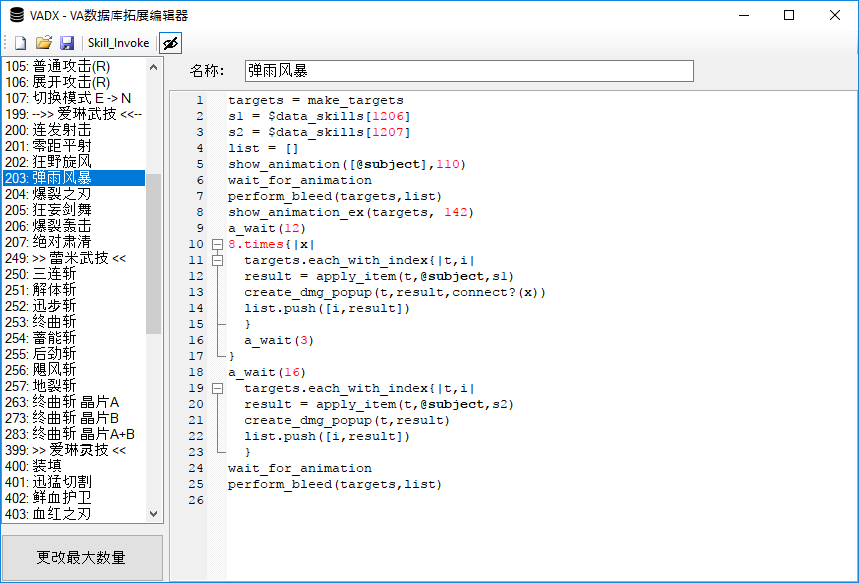Select list entry 204: 爆裂之刃
Viewport: 859px width, 583px height.
74,194
